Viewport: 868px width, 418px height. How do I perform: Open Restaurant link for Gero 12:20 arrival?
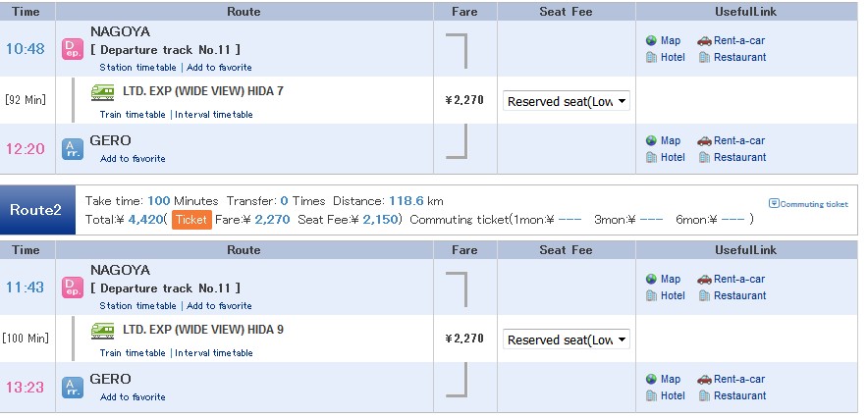(x=740, y=157)
